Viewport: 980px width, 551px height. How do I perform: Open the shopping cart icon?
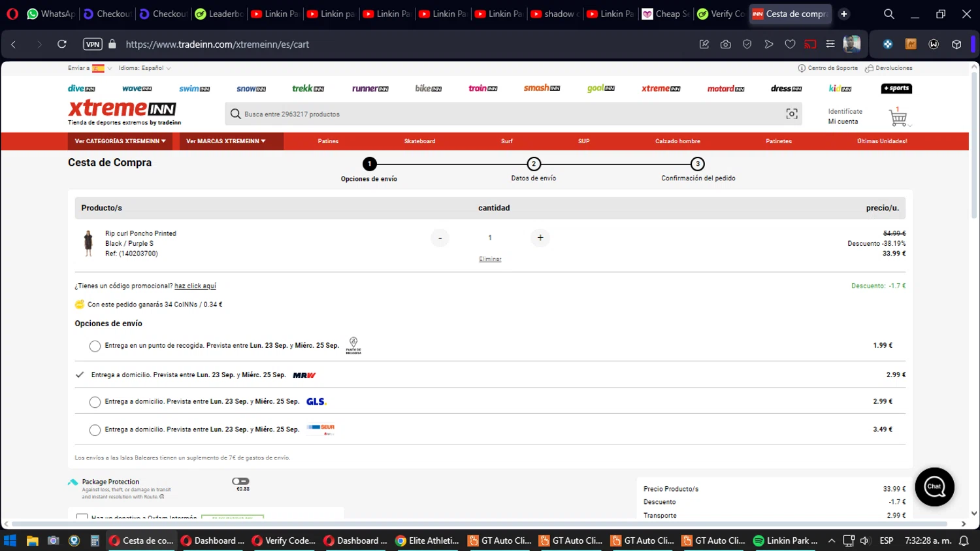coord(898,117)
